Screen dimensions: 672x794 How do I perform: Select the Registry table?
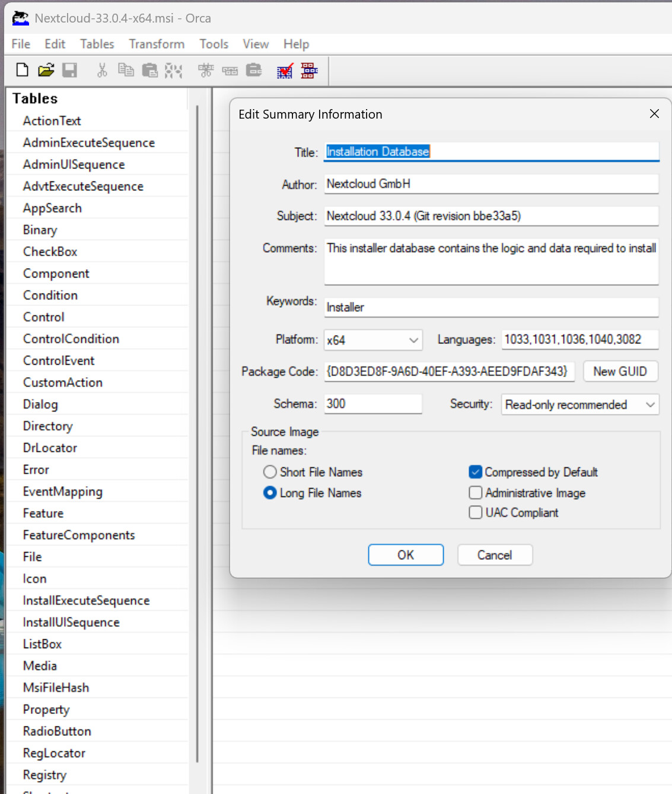click(x=44, y=775)
